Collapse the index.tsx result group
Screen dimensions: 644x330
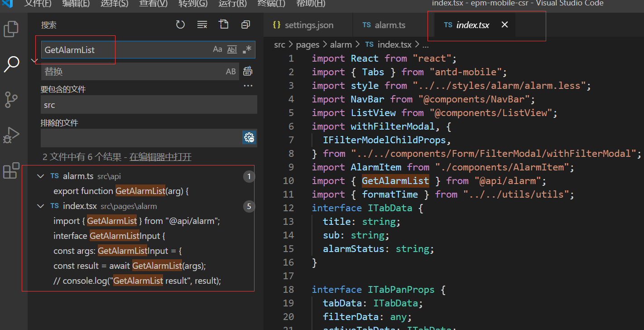coord(40,206)
